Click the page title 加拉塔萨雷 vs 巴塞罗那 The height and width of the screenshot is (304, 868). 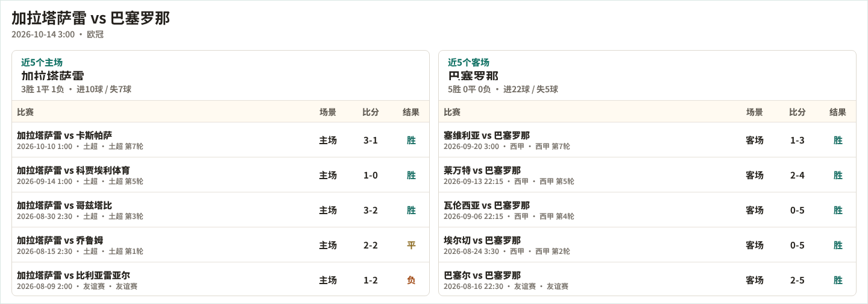pos(90,18)
